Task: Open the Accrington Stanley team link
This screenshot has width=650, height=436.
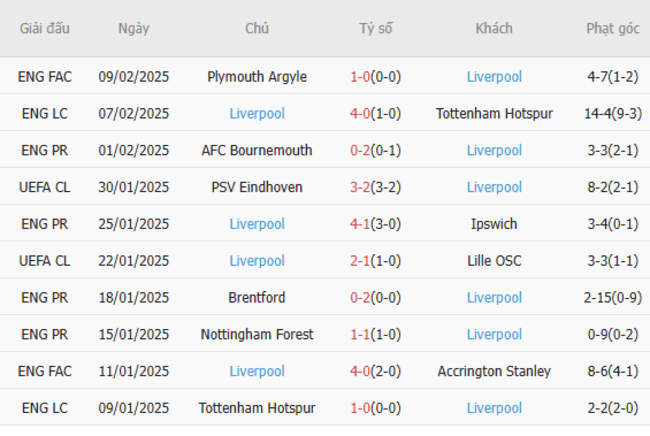Action: click(x=494, y=371)
